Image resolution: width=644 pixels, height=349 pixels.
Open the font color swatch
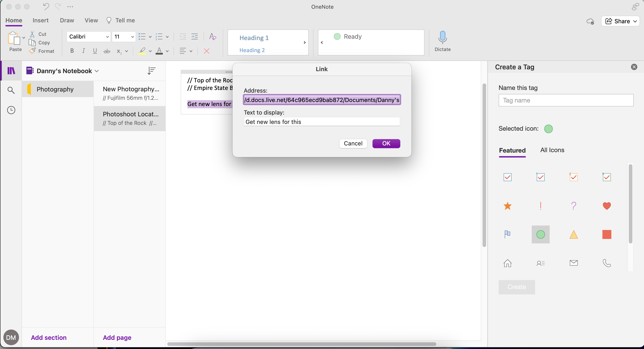point(160,51)
